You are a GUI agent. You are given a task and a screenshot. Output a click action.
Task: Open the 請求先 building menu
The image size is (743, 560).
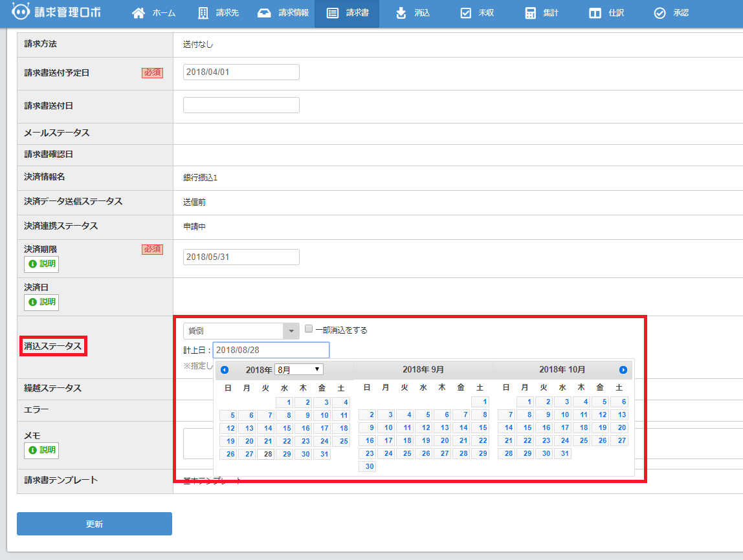pos(219,13)
